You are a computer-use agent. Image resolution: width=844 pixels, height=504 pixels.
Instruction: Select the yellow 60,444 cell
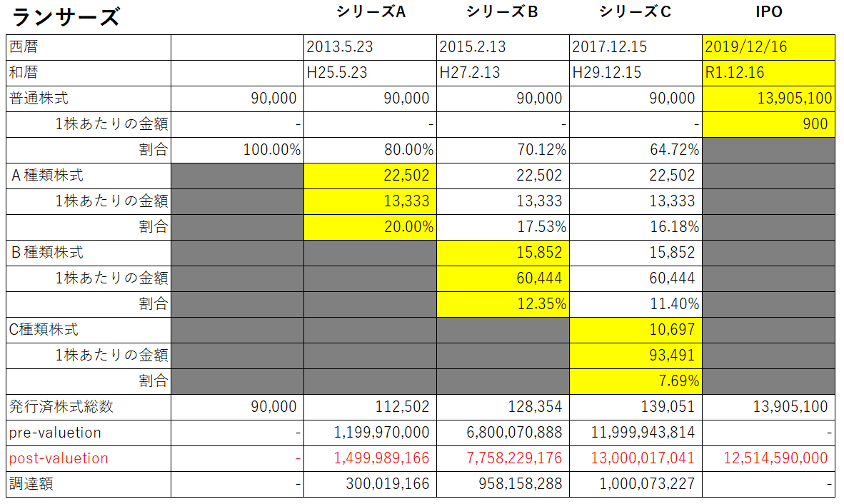(x=503, y=278)
